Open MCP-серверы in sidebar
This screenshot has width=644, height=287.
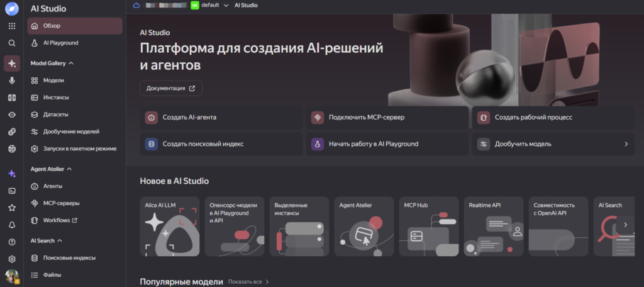tap(75, 203)
